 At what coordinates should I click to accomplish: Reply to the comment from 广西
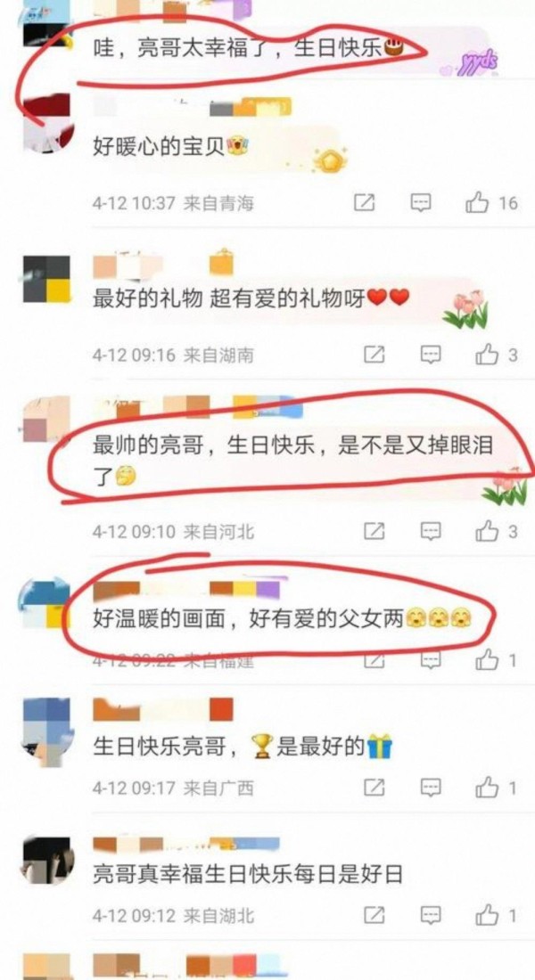click(x=430, y=788)
